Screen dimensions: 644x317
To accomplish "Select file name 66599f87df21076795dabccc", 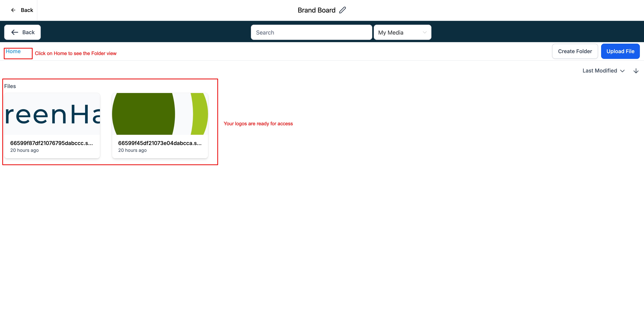I will point(52,143).
